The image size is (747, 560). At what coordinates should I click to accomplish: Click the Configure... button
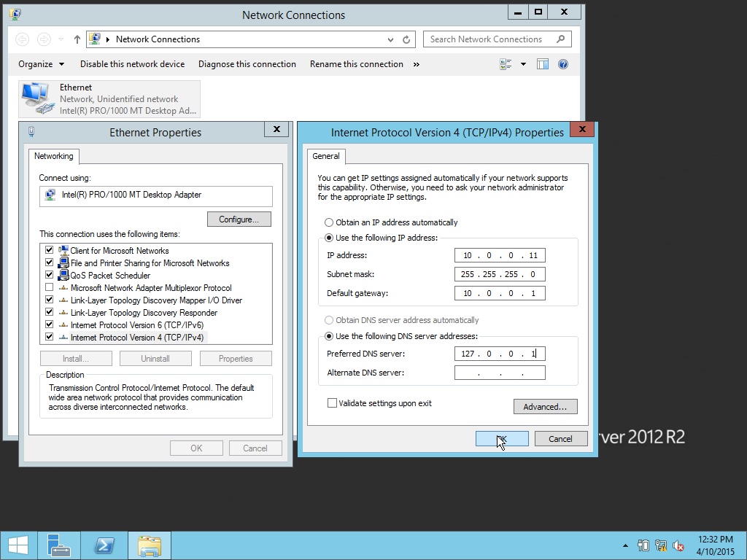239,219
